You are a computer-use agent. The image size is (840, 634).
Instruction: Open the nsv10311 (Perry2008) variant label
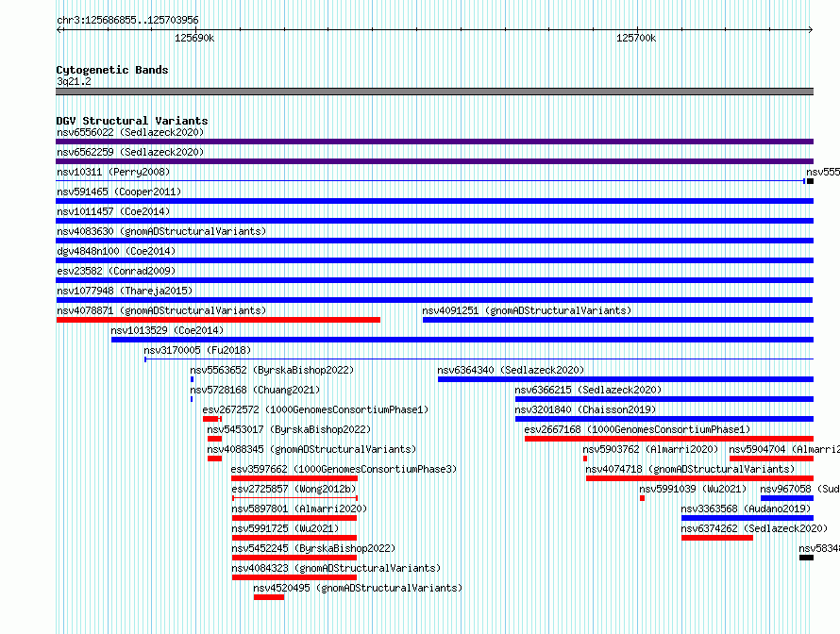113,172
